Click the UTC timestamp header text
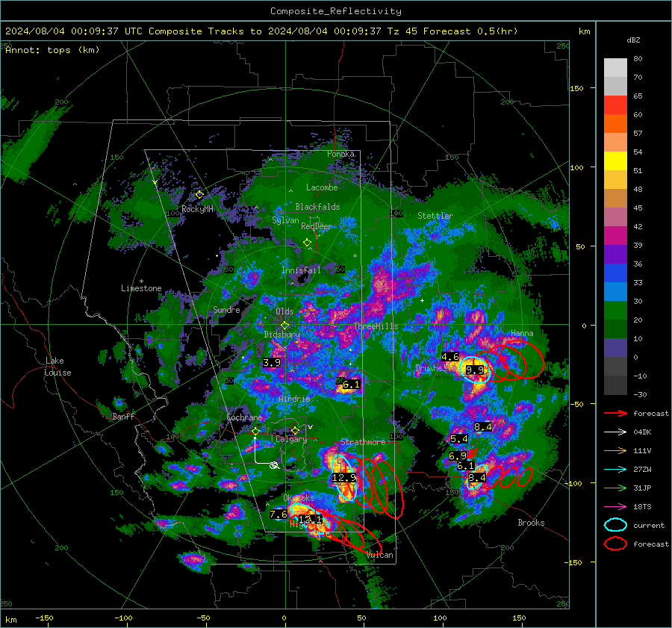The width and height of the screenshot is (672, 628). 261,31
